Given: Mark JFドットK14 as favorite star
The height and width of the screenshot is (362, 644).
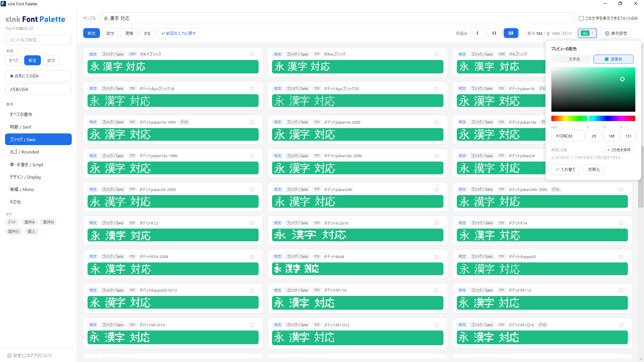Looking at the screenshot, I should click(x=621, y=223).
